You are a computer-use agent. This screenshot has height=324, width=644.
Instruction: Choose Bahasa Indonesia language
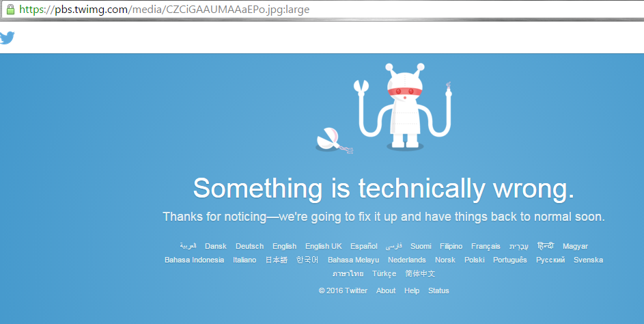194,260
